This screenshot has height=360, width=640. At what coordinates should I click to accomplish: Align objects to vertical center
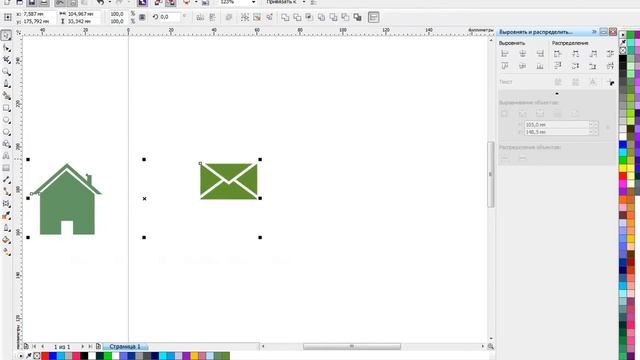click(x=522, y=66)
